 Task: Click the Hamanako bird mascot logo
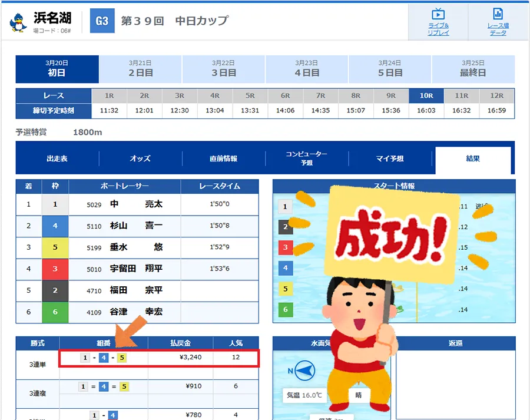click(19, 22)
